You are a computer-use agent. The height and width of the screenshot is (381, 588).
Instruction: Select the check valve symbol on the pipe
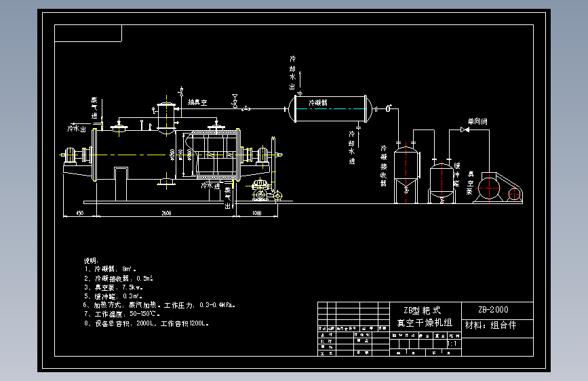[x=465, y=129]
